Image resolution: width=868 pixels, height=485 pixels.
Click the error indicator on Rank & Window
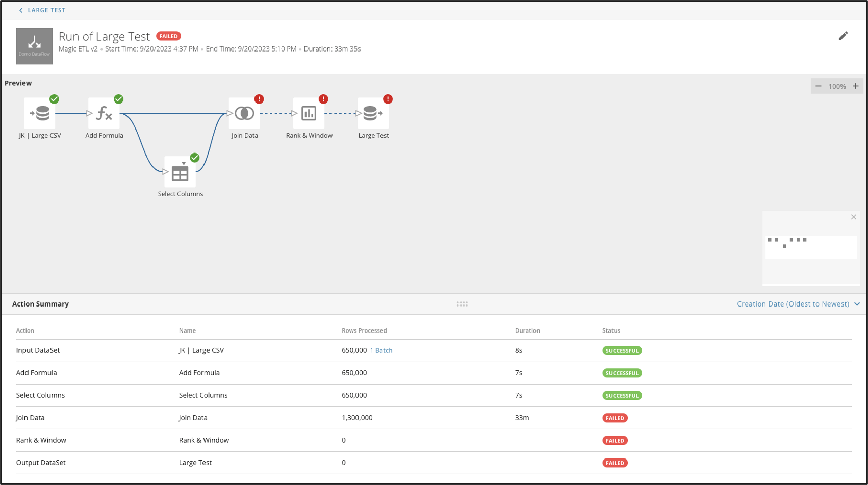pyautogui.click(x=324, y=99)
